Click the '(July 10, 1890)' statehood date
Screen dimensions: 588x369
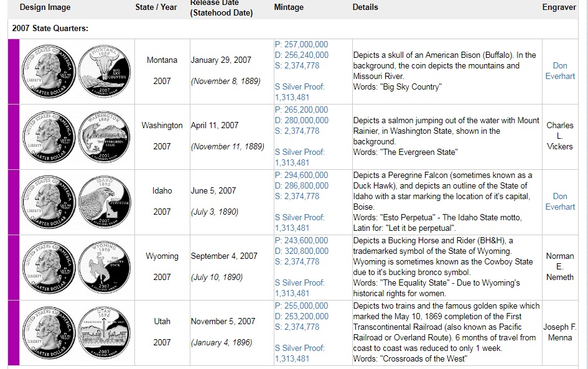(x=217, y=277)
